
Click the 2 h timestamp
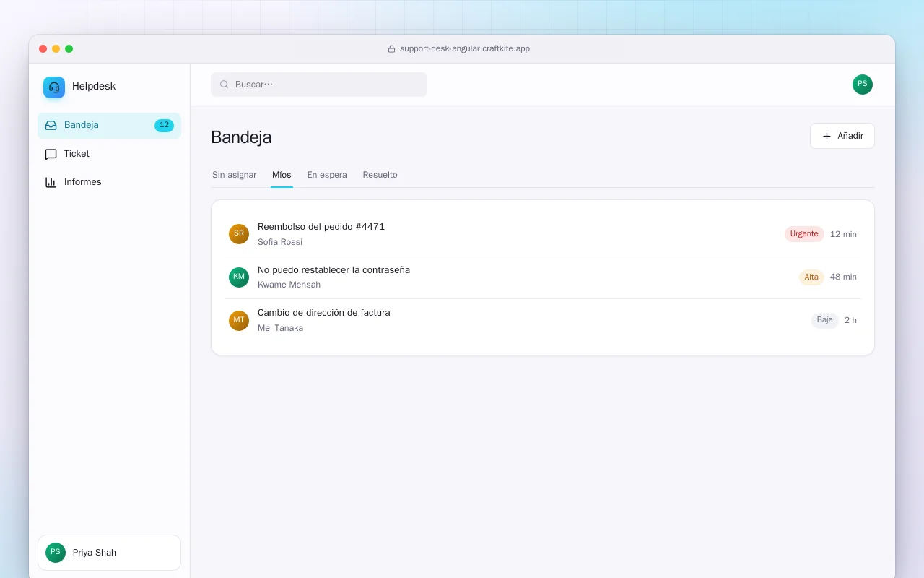[x=850, y=321]
